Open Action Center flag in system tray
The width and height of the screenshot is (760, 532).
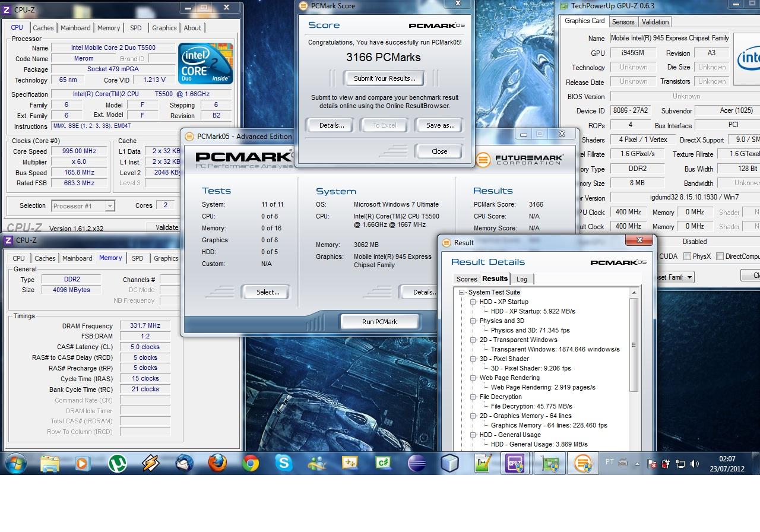(x=652, y=464)
